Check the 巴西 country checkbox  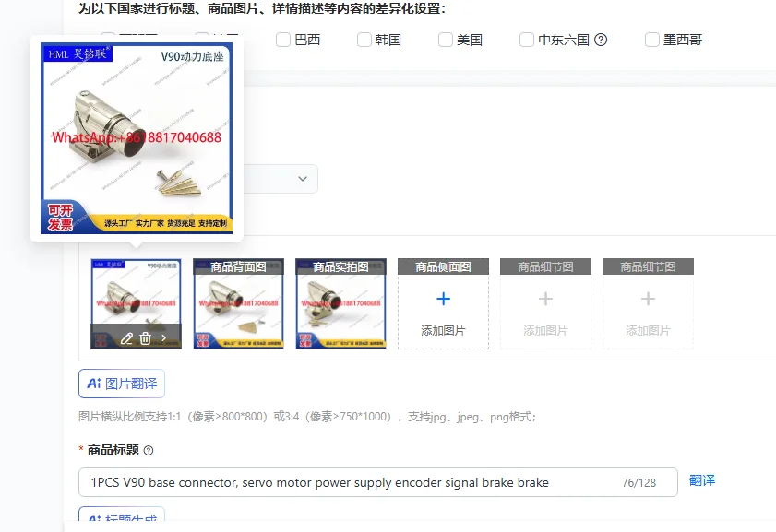tap(283, 40)
